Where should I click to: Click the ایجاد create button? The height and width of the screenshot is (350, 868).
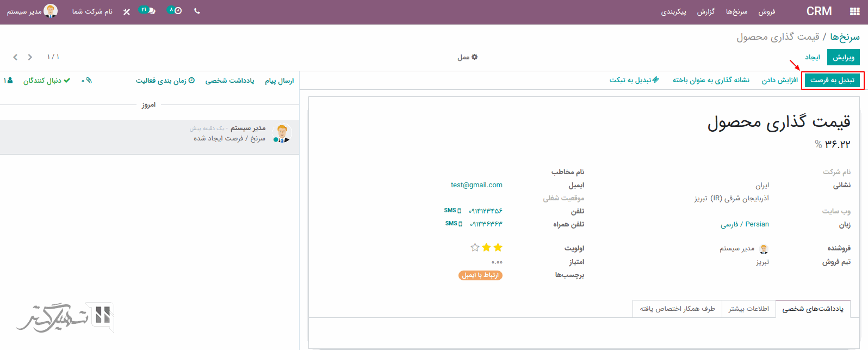pyautogui.click(x=813, y=57)
